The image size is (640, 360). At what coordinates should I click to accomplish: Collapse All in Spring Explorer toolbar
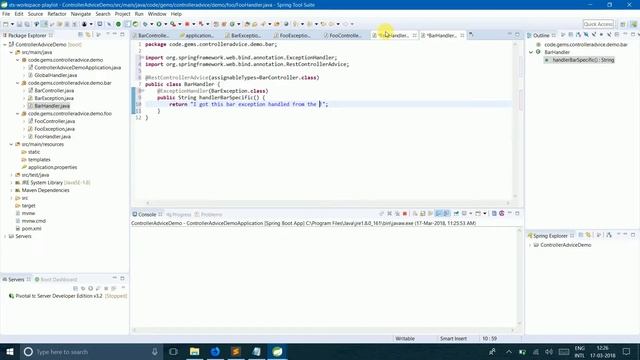pos(580,236)
